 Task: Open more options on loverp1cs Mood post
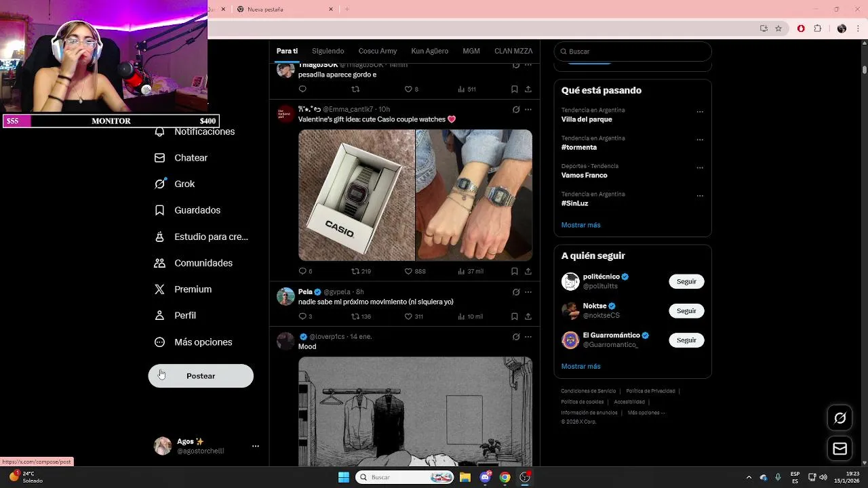(x=528, y=336)
